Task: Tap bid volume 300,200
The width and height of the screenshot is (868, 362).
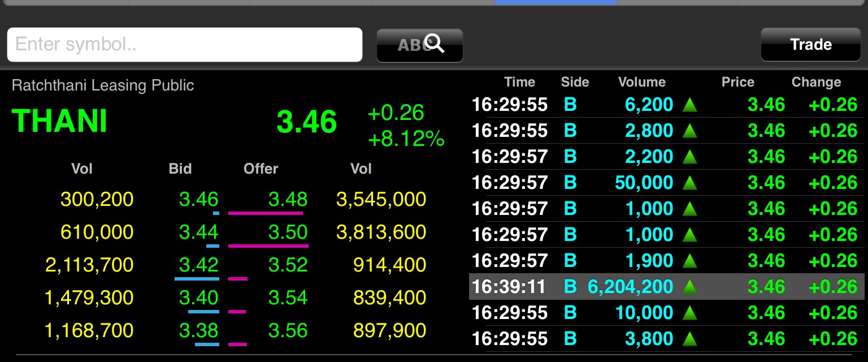Action: 97,199
